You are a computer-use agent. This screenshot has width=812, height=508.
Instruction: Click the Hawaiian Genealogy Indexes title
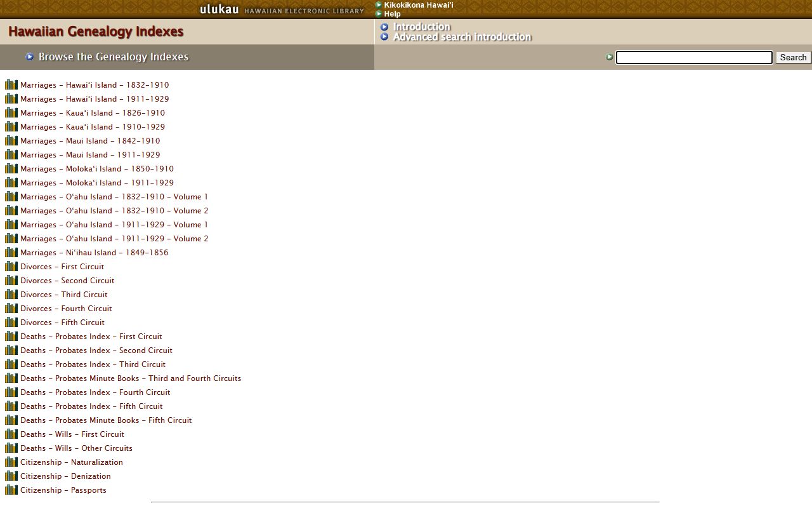96,32
